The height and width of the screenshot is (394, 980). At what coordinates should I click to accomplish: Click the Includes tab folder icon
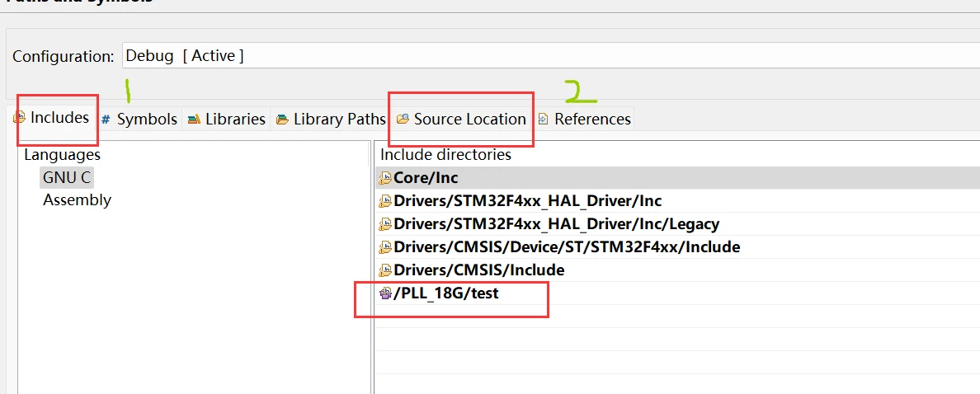coord(20,118)
